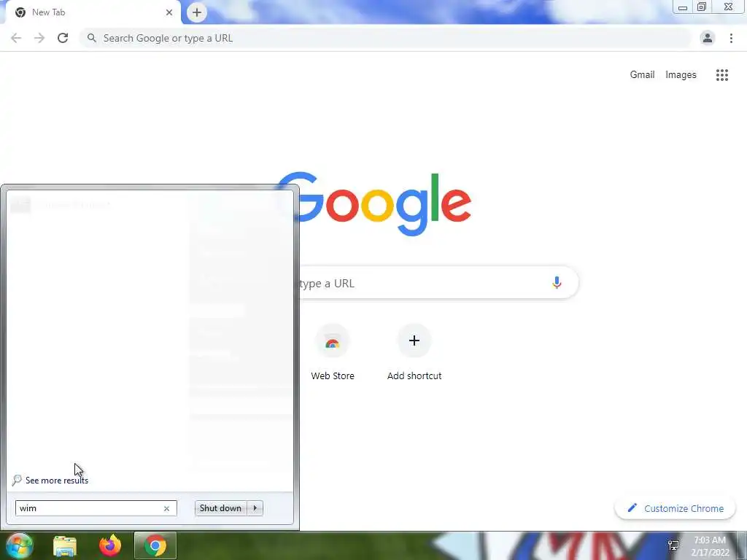
Task: Open a new tab with plus button
Action: click(197, 12)
